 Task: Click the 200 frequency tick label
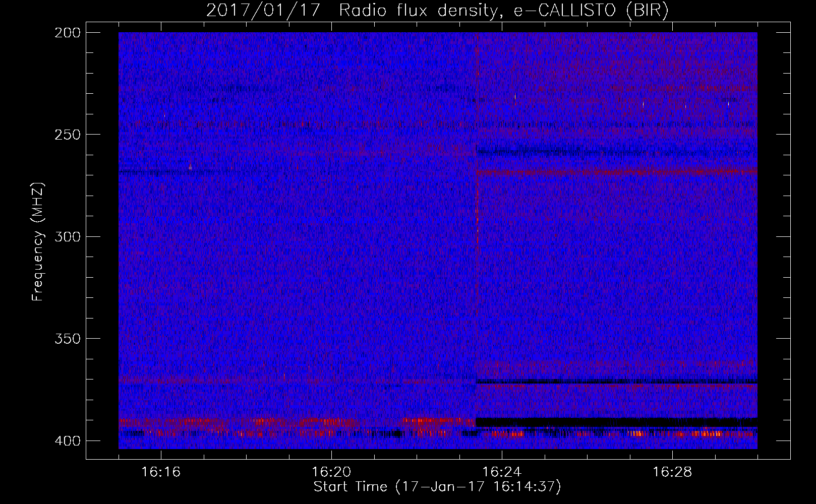tap(67, 33)
